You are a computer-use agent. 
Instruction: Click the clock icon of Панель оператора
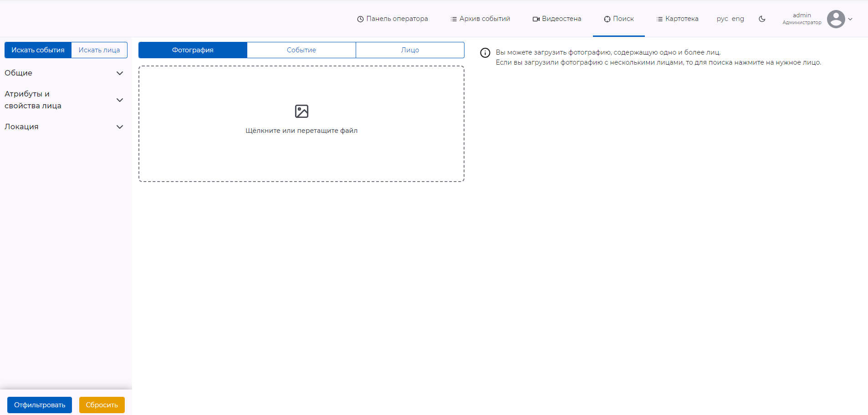[x=360, y=19]
